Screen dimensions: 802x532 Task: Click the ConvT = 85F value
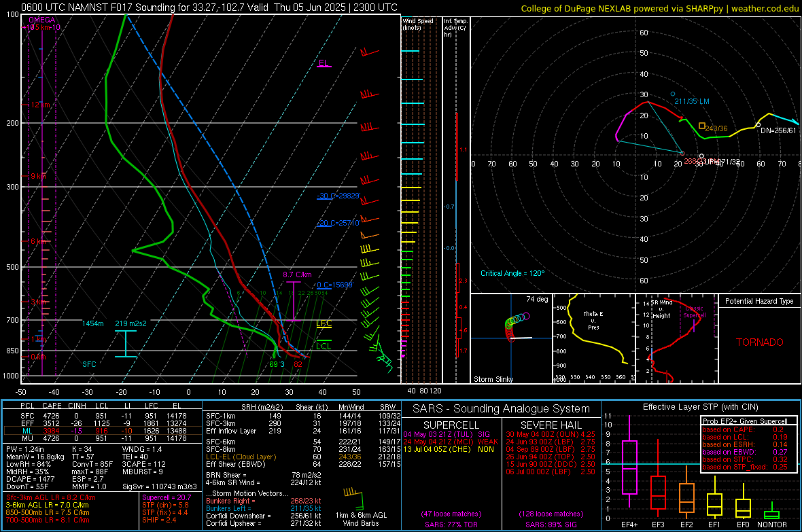click(92, 464)
